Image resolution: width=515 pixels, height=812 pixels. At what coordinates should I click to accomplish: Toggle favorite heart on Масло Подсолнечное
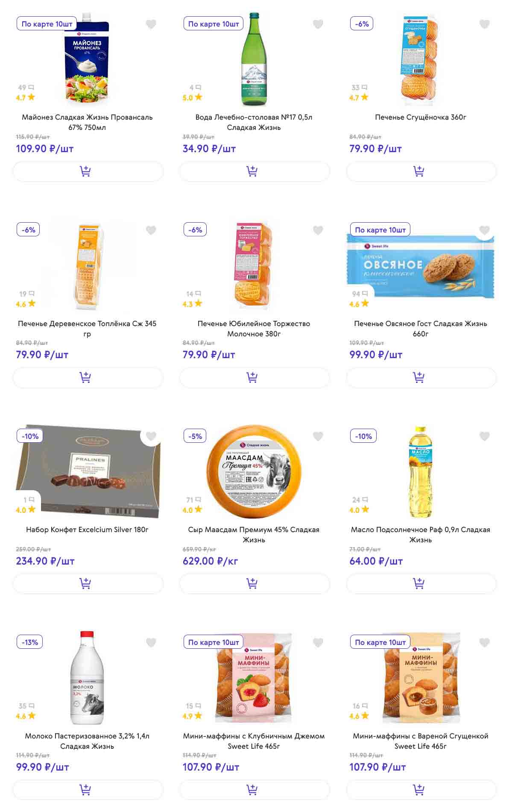[484, 436]
